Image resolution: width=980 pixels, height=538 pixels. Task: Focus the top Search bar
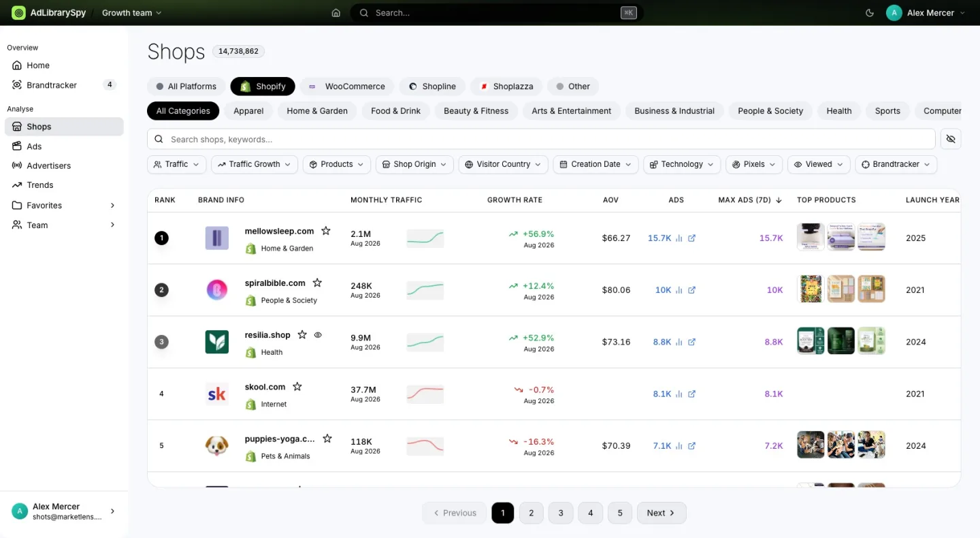497,13
